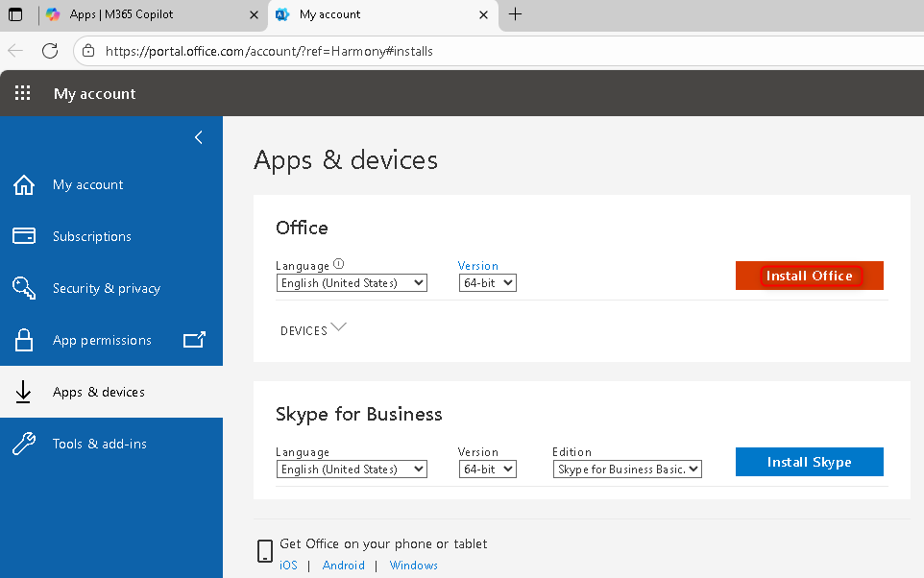This screenshot has height=578, width=924.
Task: Close the My account tab
Action: [x=484, y=14]
